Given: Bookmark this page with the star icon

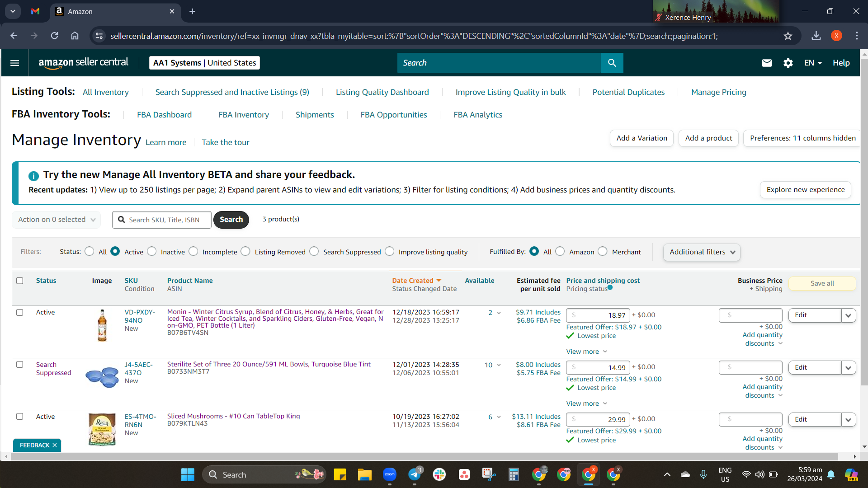Looking at the screenshot, I should (788, 36).
